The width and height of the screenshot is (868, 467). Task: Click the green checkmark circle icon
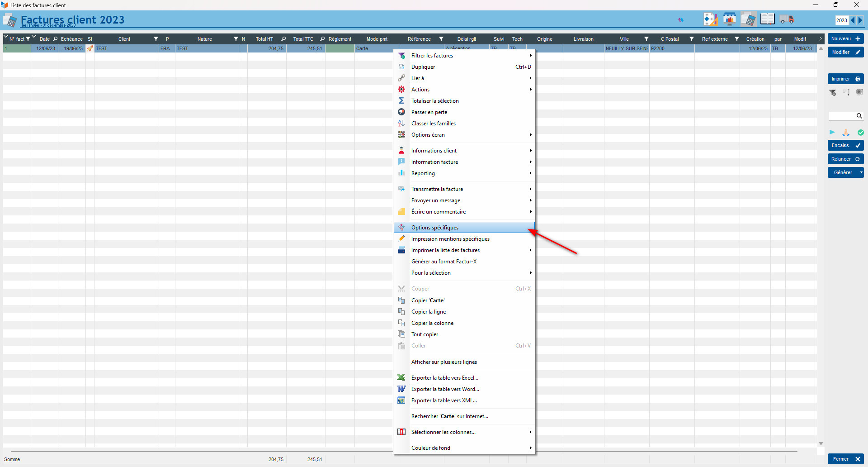pos(861,133)
